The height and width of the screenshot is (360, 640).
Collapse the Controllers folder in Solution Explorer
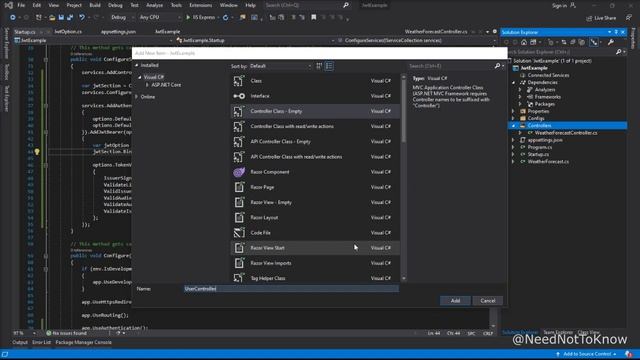pyautogui.click(x=513, y=126)
